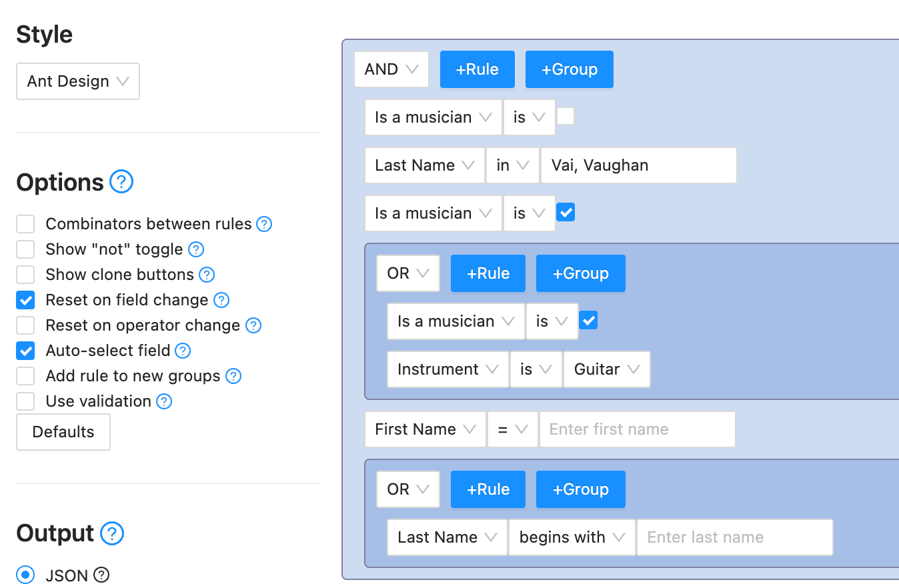Open the top-level AND combinator dropdown
This screenshot has width=899, height=588.
391,69
